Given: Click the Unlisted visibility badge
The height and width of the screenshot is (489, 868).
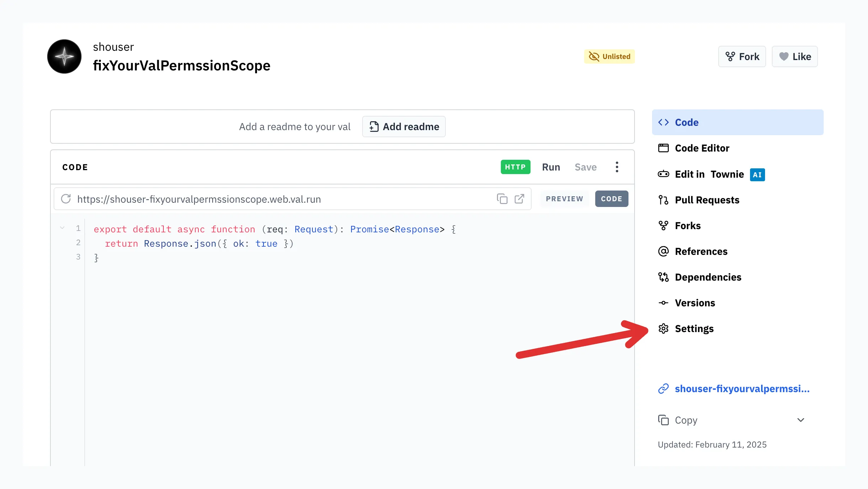Looking at the screenshot, I should 609,56.
